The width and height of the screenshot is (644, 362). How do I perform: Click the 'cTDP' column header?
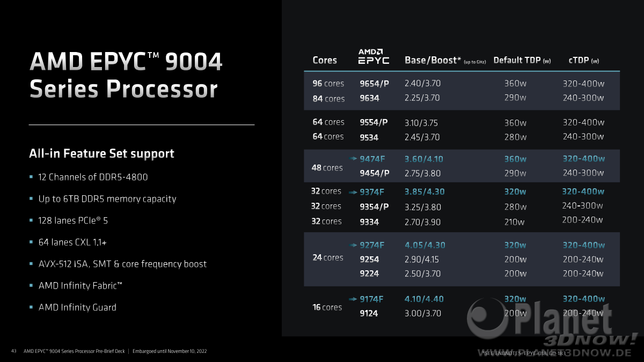pyautogui.click(x=580, y=60)
